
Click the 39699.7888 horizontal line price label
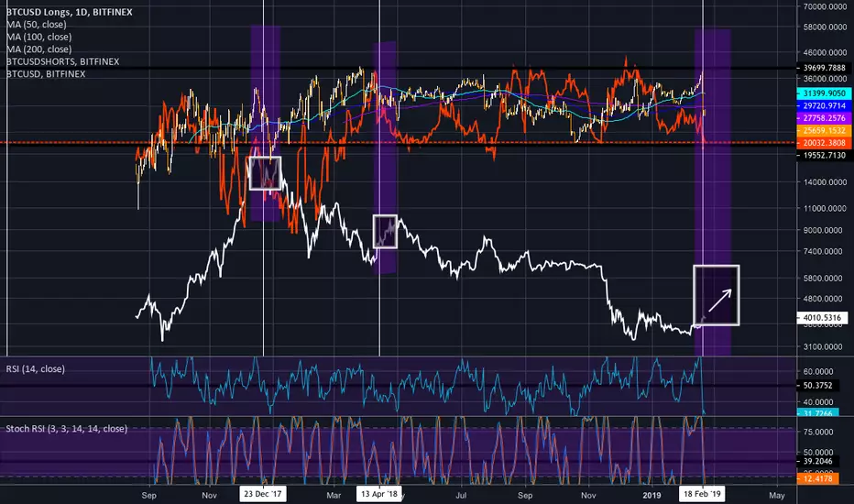[x=824, y=68]
